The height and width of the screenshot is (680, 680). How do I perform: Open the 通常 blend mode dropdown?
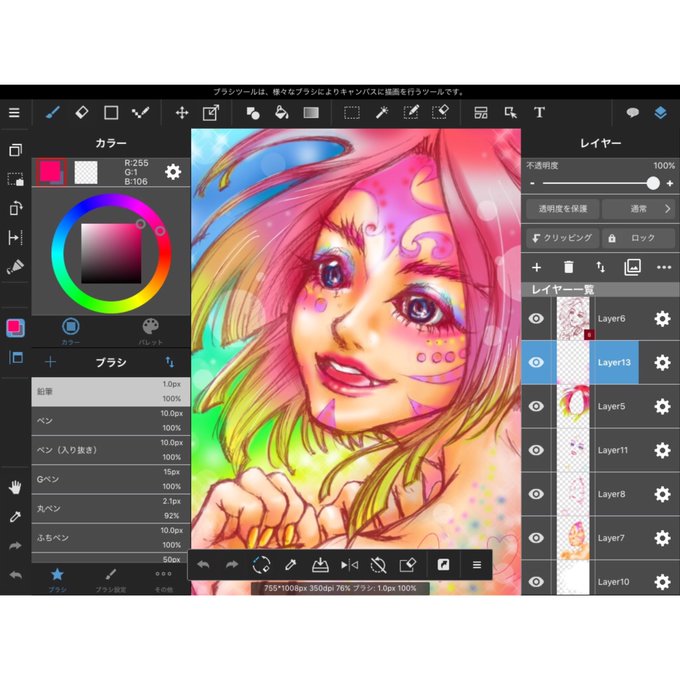tap(638, 209)
